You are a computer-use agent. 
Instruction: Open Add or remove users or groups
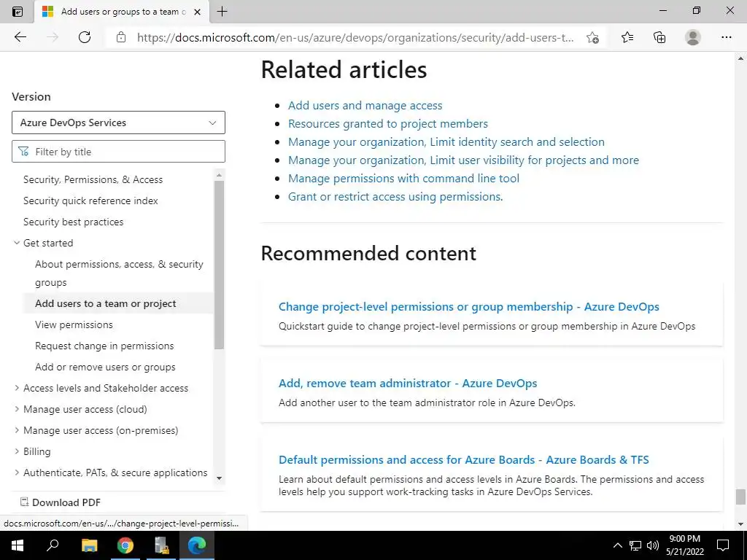(x=105, y=367)
